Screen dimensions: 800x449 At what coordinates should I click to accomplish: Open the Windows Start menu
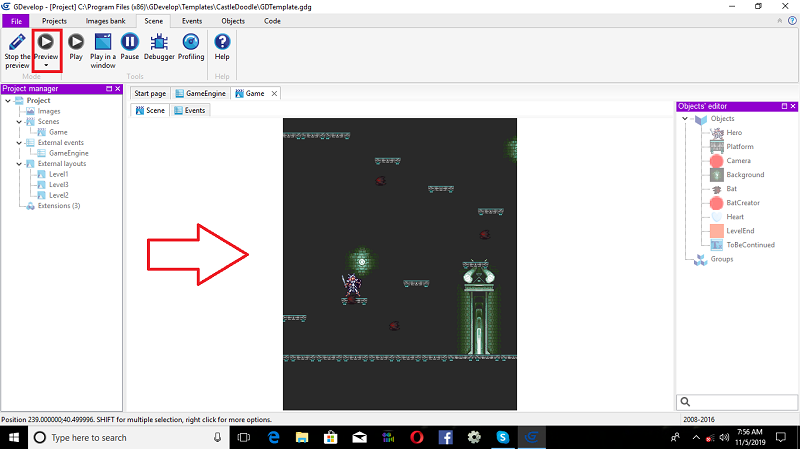click(x=14, y=438)
